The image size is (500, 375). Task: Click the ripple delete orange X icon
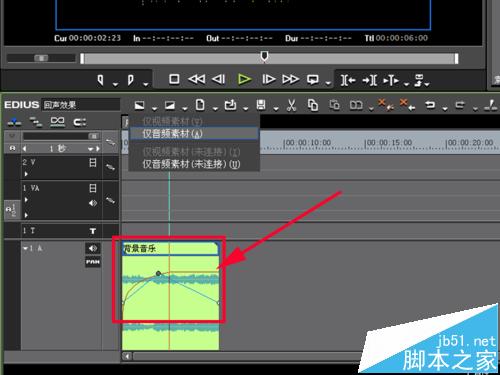point(407,104)
